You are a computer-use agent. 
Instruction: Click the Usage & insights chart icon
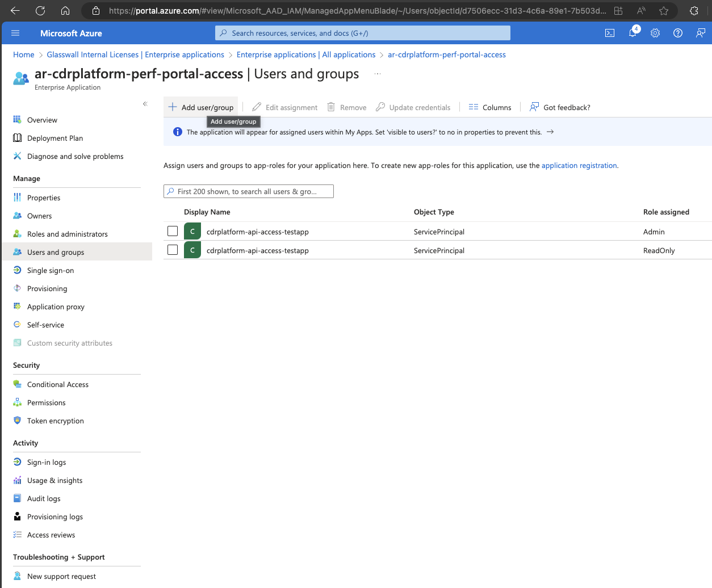[x=17, y=480]
